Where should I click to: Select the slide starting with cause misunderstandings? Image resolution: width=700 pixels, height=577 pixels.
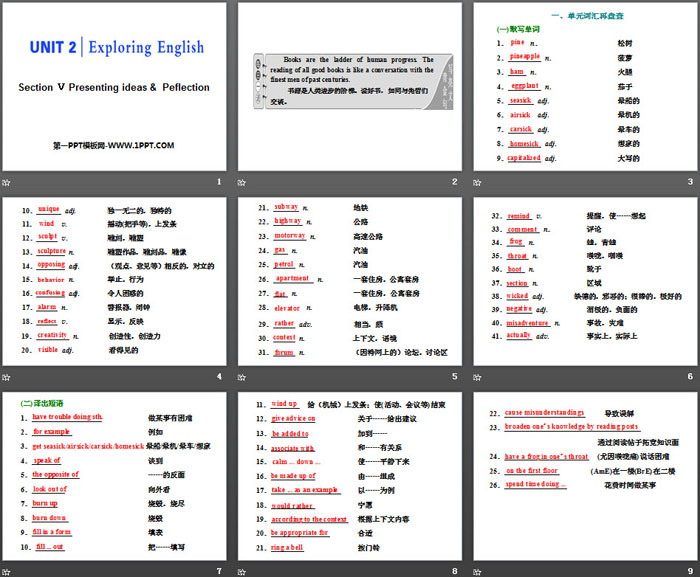[x=584, y=475]
